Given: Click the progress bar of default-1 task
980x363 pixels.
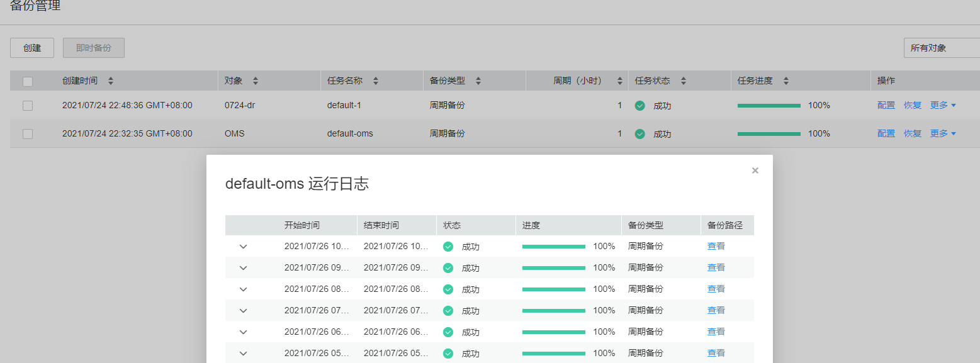Looking at the screenshot, I should [769, 106].
